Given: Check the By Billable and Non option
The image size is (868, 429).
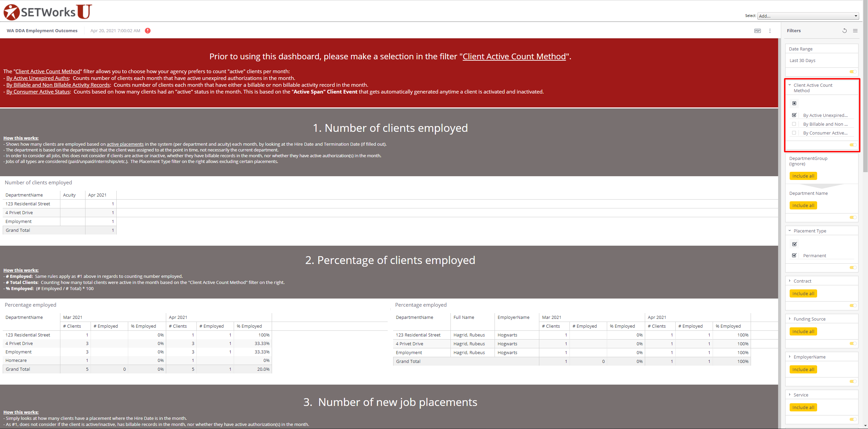Looking at the screenshot, I should tap(794, 124).
